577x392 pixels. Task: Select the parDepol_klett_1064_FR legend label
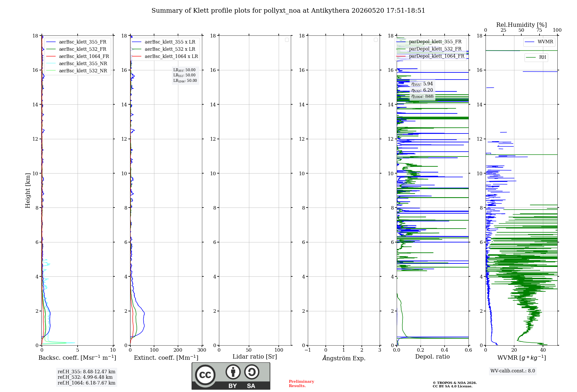(x=437, y=56)
